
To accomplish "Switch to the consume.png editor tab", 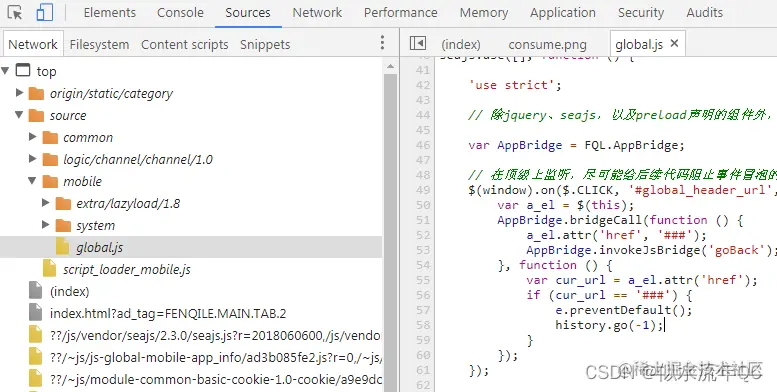I will point(547,45).
